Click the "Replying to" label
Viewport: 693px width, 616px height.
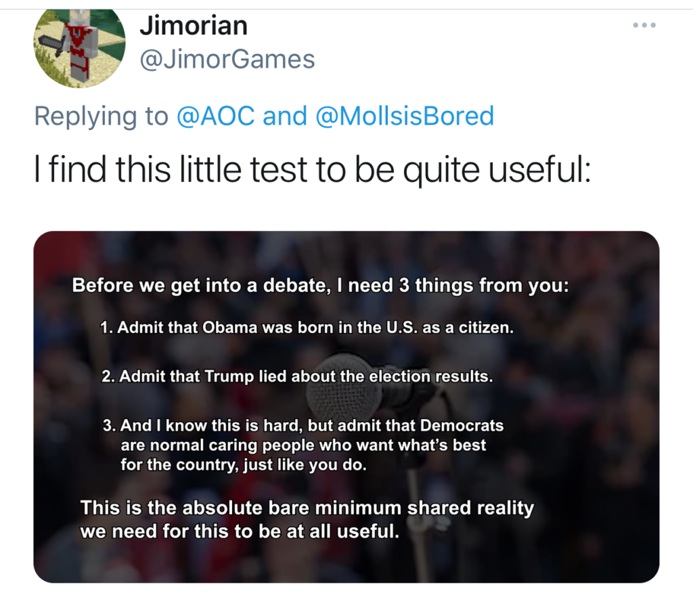pyautogui.click(x=102, y=116)
